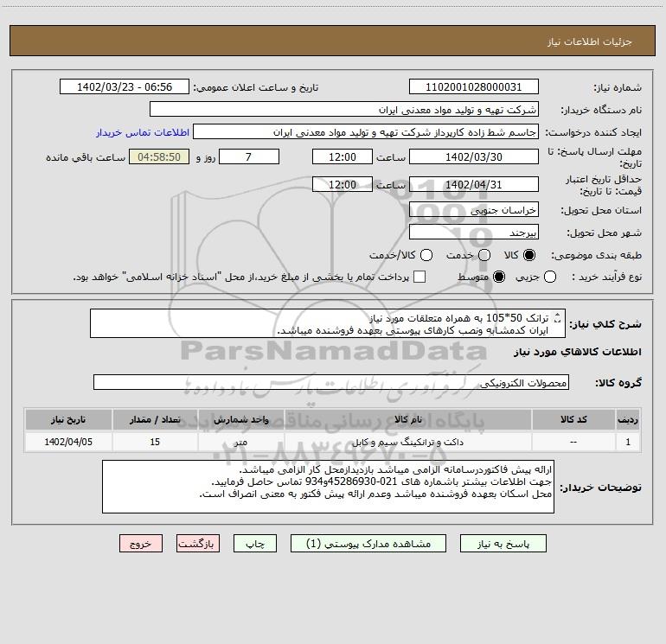666x644 pixels.
Task: Select the کالا radio button
Action: coord(529,255)
